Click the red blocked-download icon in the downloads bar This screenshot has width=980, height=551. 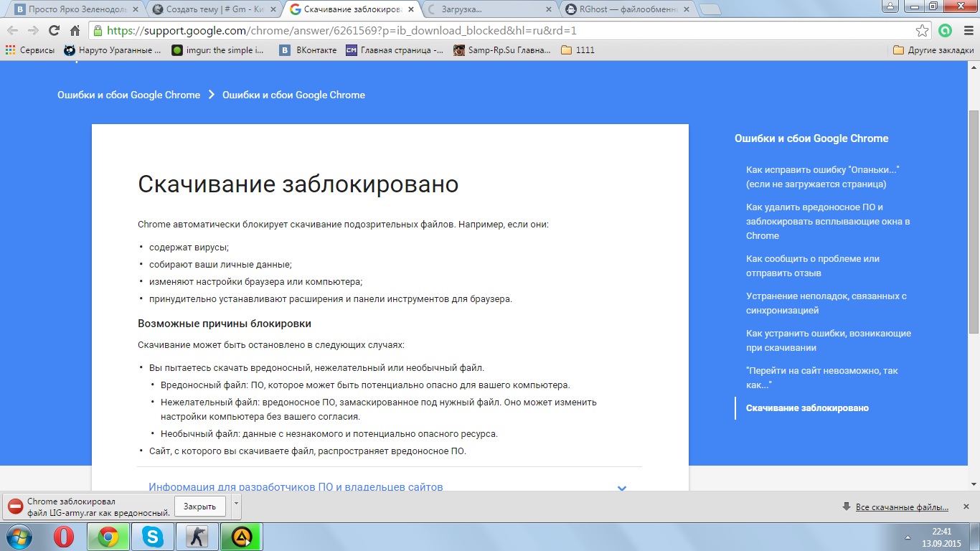click(x=14, y=507)
